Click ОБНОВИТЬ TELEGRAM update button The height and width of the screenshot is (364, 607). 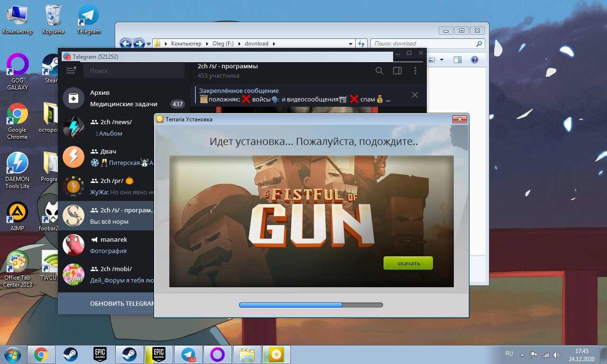[106, 303]
